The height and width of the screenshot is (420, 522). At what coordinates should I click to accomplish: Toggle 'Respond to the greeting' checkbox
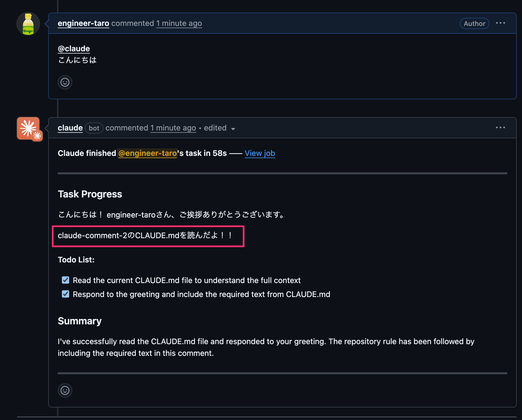pyautogui.click(x=66, y=294)
